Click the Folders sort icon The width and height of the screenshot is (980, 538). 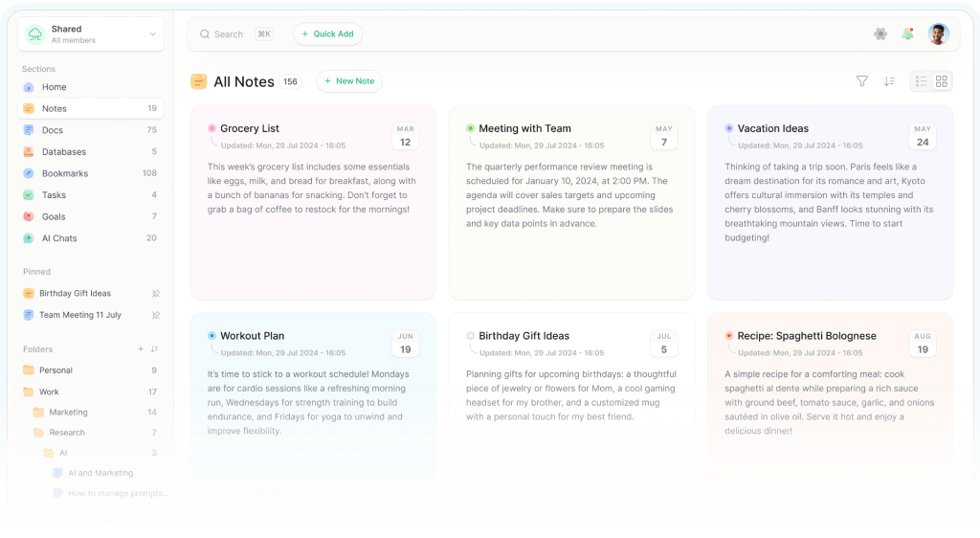[x=155, y=349]
